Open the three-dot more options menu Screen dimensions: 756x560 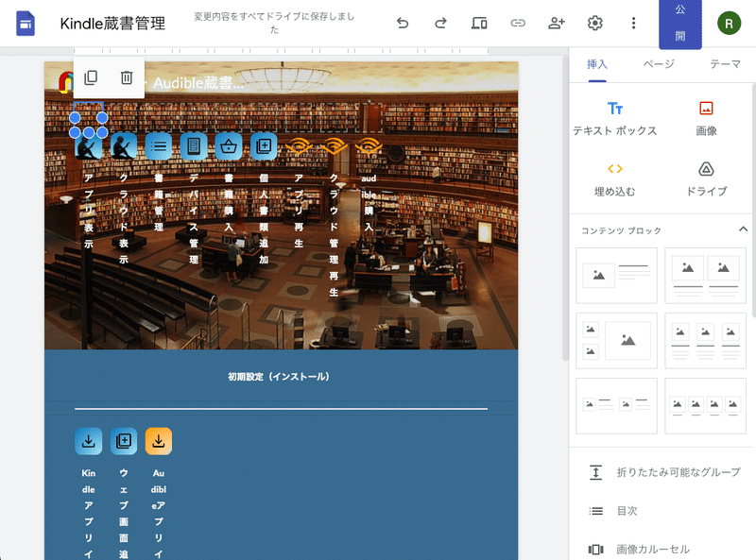[633, 23]
